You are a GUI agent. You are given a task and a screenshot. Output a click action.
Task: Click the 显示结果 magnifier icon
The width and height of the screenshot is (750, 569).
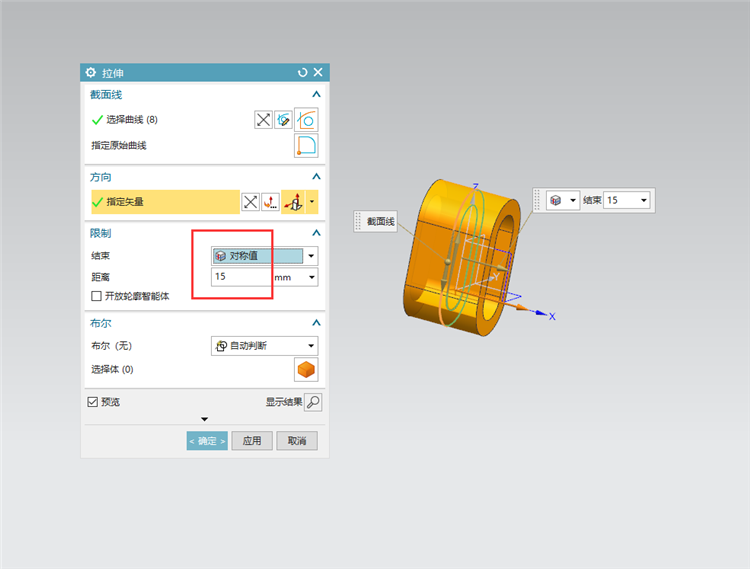(x=313, y=402)
